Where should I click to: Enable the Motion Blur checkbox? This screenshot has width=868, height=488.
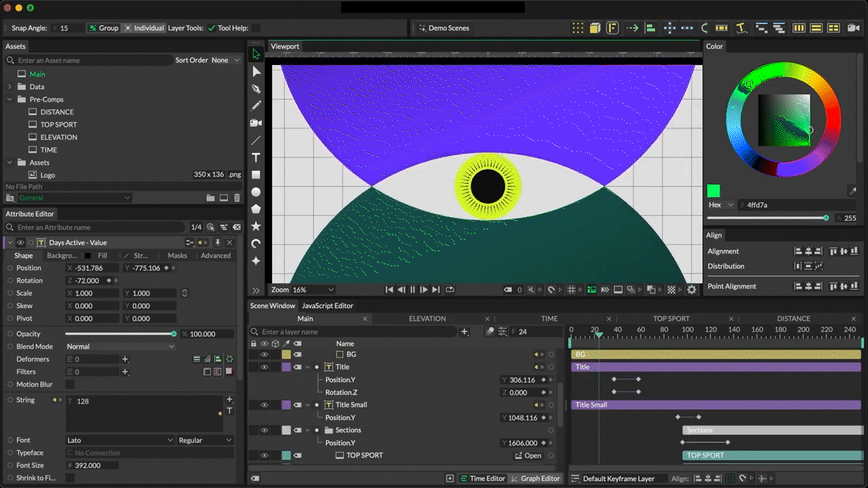coord(69,384)
